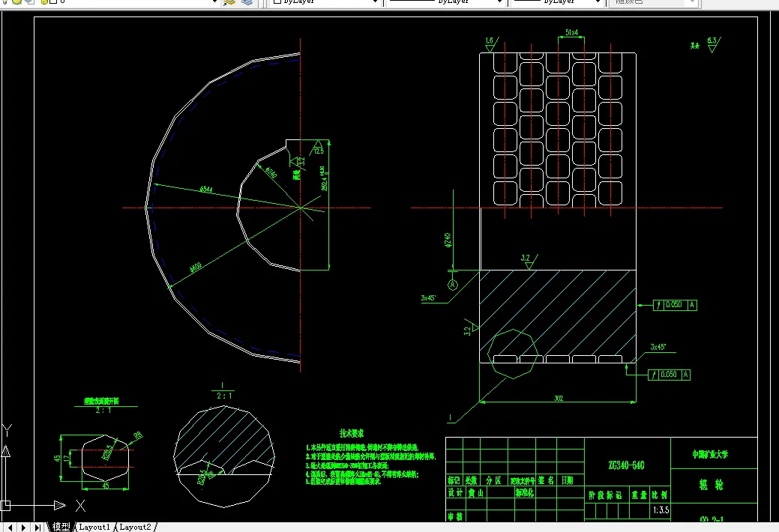Select the 辊轮 part name text

pyautogui.click(x=712, y=484)
